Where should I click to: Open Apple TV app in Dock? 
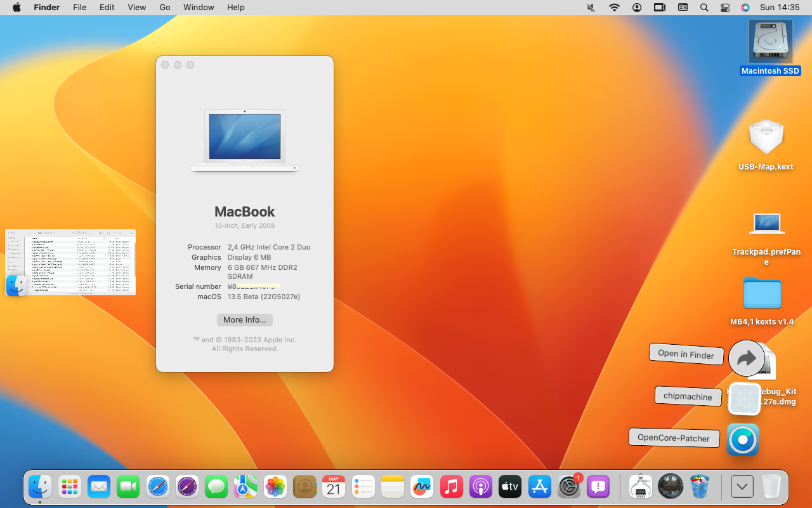(x=510, y=487)
